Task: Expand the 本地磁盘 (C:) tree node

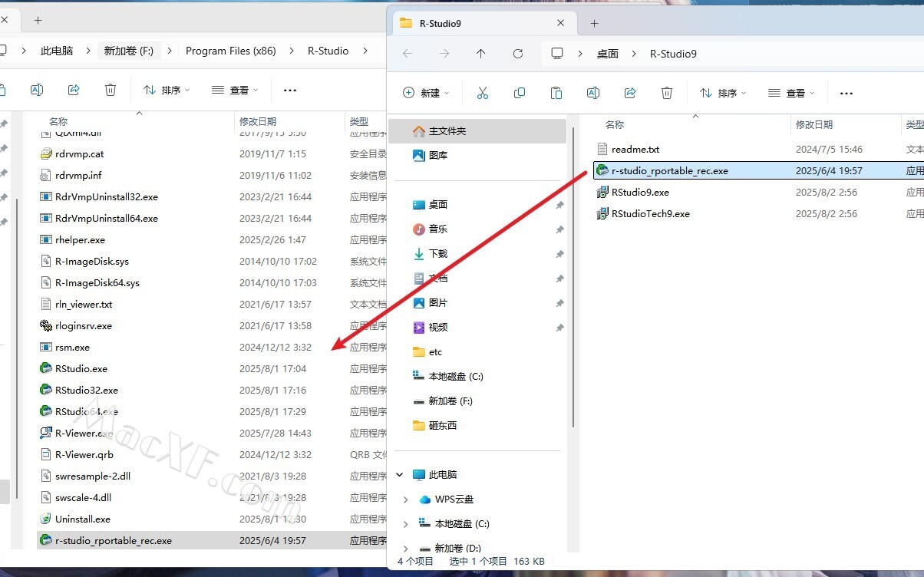Action: click(405, 524)
